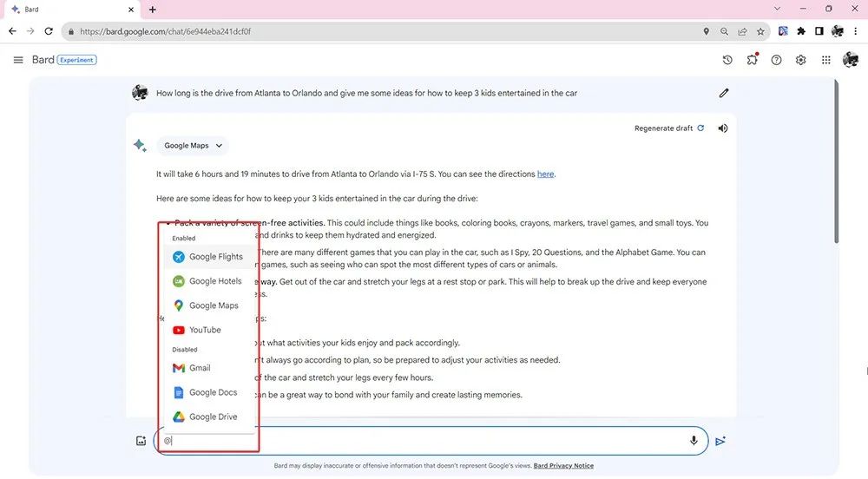Reload the page
This screenshot has height=479, width=868.
[49, 31]
